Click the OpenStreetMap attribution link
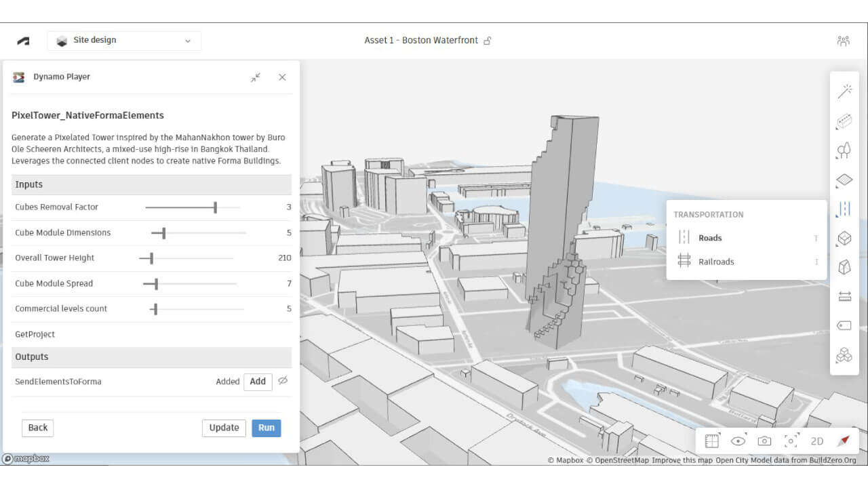This screenshot has width=868, height=488. point(617,460)
